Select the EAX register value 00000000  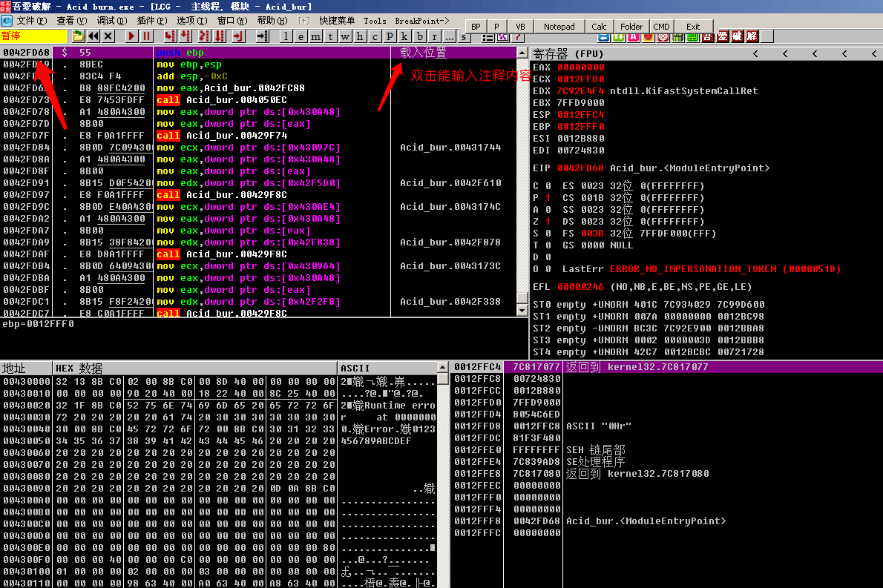(580, 67)
